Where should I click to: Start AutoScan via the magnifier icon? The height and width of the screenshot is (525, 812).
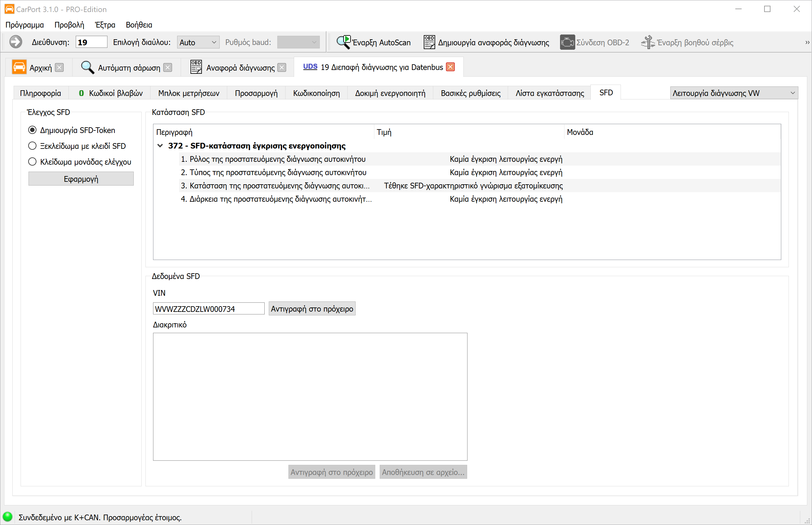pyautogui.click(x=343, y=42)
